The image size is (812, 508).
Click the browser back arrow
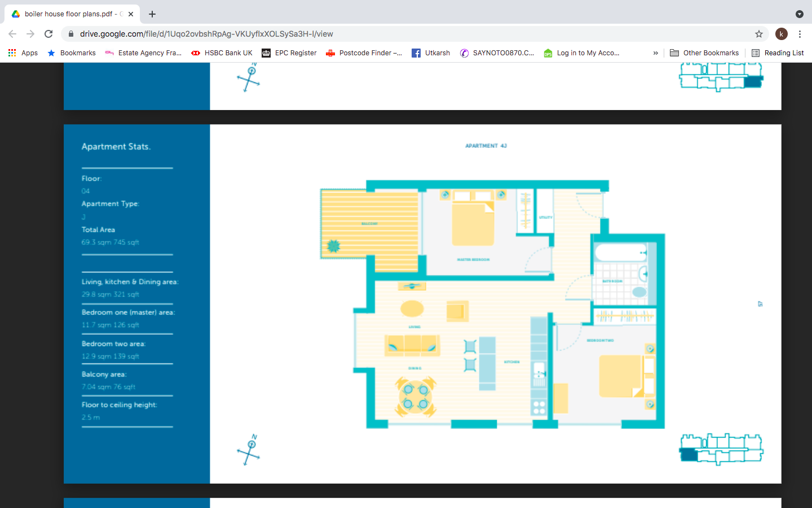(12, 34)
